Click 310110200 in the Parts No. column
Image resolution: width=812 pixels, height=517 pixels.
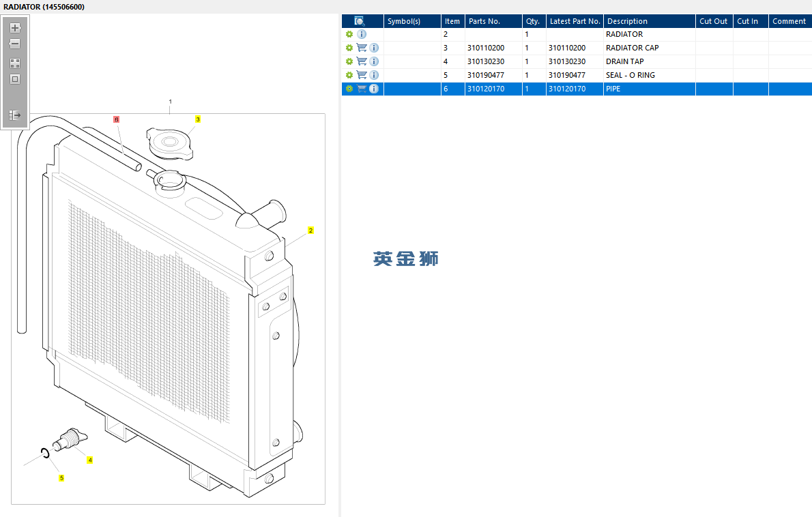(x=486, y=48)
